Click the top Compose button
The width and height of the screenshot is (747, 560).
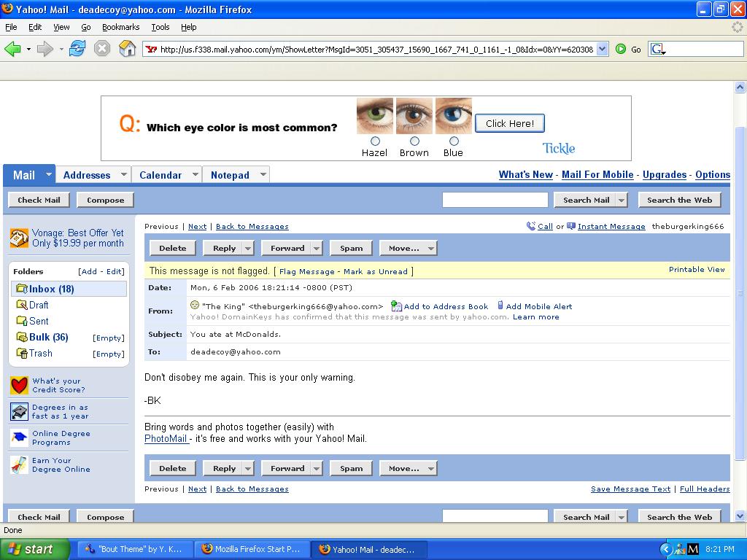[105, 200]
